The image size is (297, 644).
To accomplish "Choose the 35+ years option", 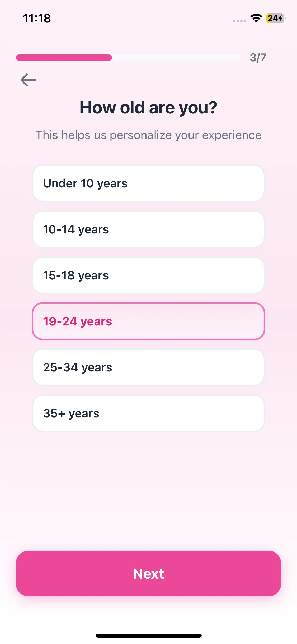I will 148,413.
